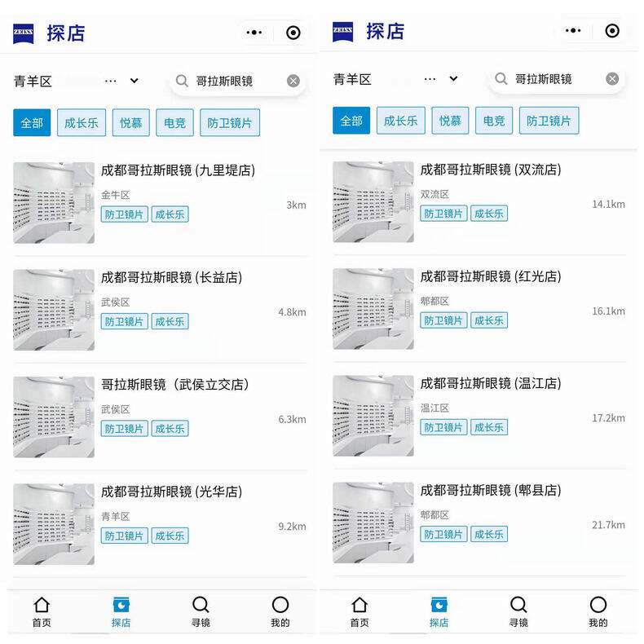Image resolution: width=644 pixels, height=644 pixels.
Task: Open 成都哥拉斯眼镜 (长益店) store
Action: (x=171, y=277)
